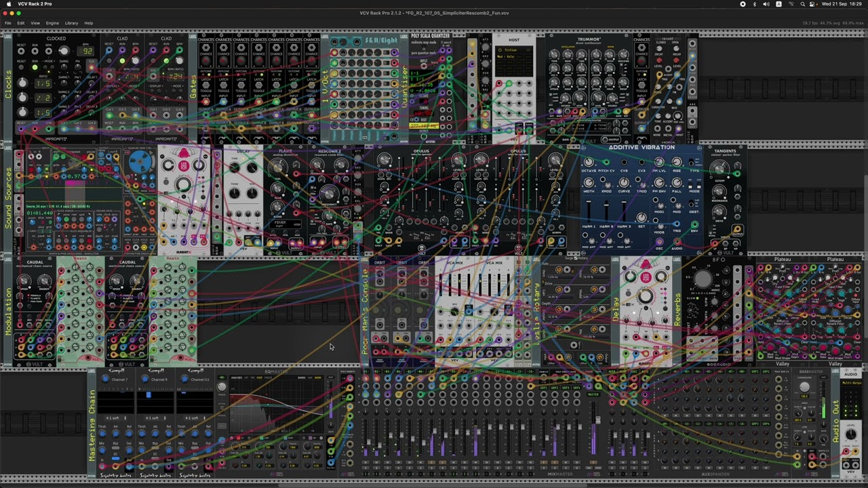The image size is (868, 488).
Task: Click the LEVEL knob on the Audio module
Action: [850, 433]
